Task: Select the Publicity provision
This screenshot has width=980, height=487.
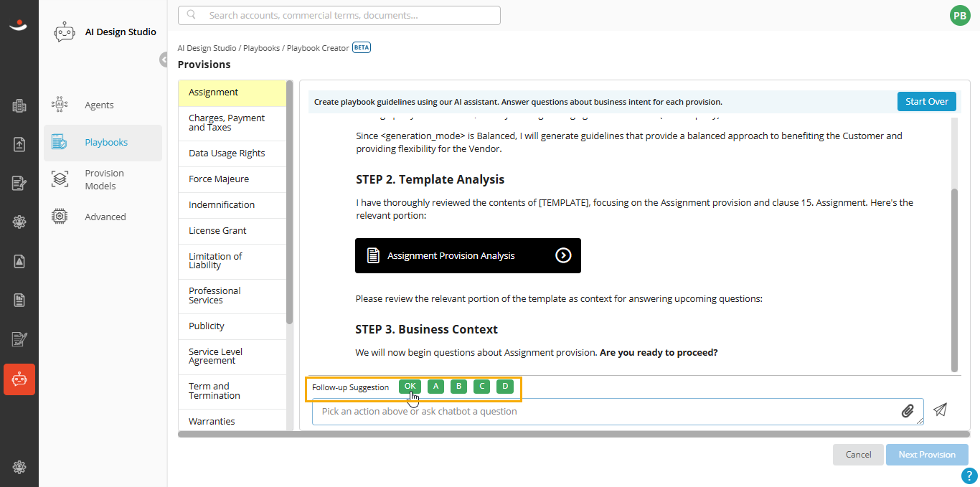Action: [232, 326]
